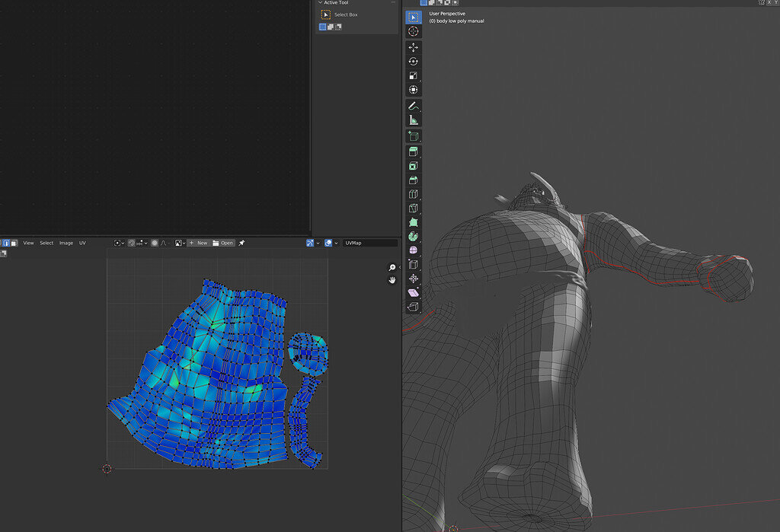The width and height of the screenshot is (780, 532).
Task: Enable proportional editing in the UV editor
Action: tap(155, 243)
